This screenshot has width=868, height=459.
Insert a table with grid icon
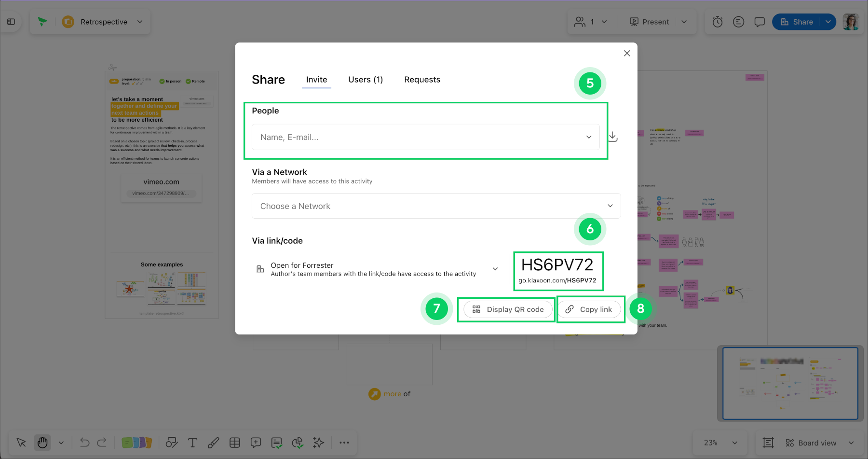235,443
